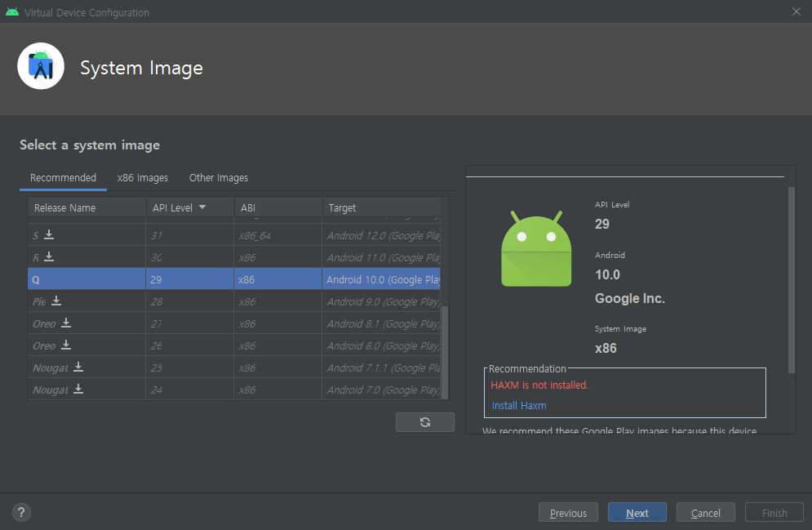The width and height of the screenshot is (812, 530).
Task: Click the green Android robot image
Action: tap(536, 249)
